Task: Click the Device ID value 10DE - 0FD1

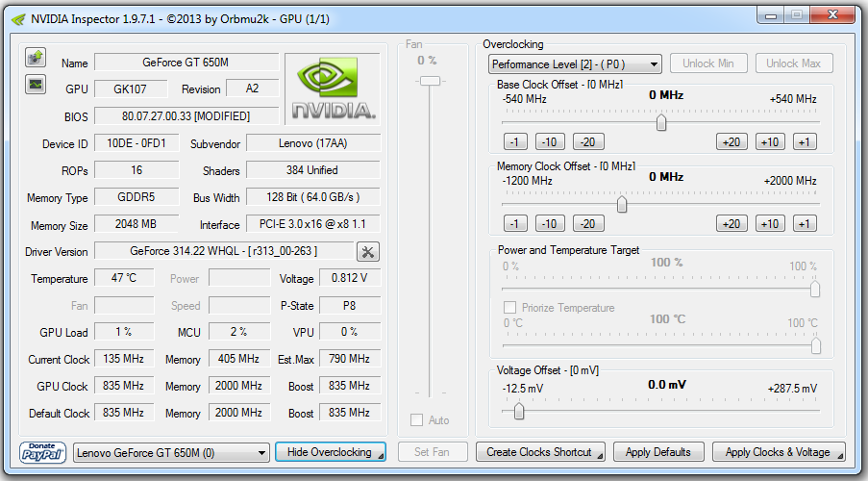Action: [x=136, y=143]
